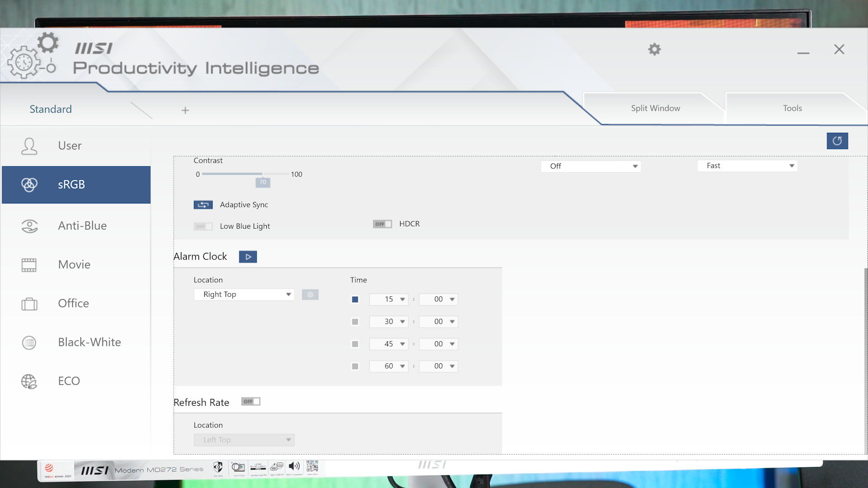Image resolution: width=868 pixels, height=488 pixels.
Task: Open seconds dropdown in the 60 row
Action: tap(439, 366)
